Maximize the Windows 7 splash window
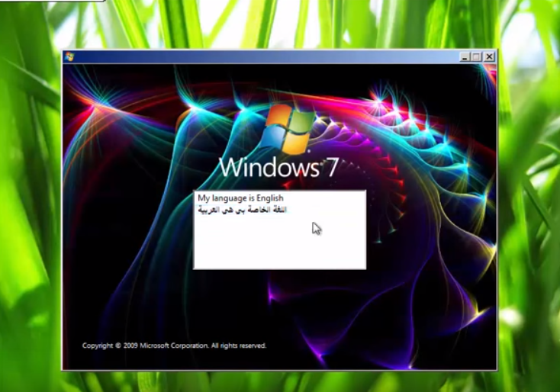The height and width of the screenshot is (392, 560). click(476, 57)
